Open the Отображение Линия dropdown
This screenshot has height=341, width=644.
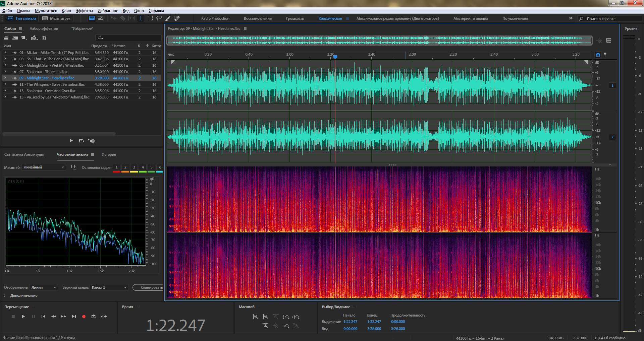(44, 287)
